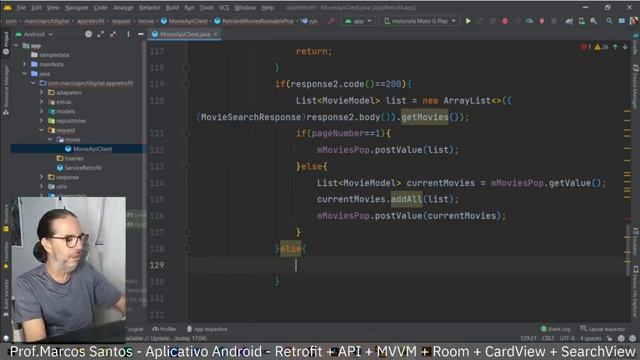Viewport: 640px width, 360px height.
Task: Click the fold toggle at line 119
Action: click(187, 84)
